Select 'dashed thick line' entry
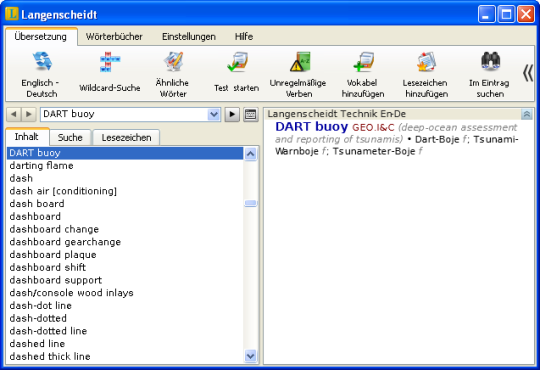Screen dimensions: 540x370 (x=125, y=357)
